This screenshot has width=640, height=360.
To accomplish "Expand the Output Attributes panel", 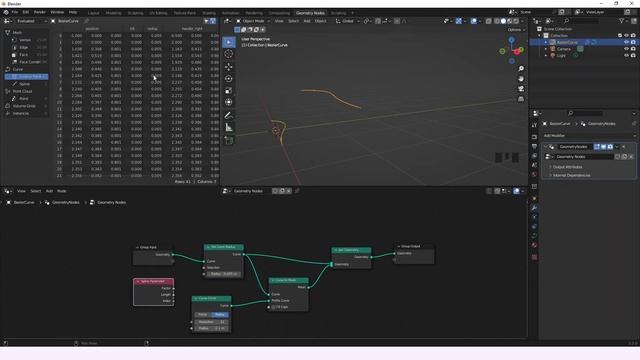I will point(567,167).
